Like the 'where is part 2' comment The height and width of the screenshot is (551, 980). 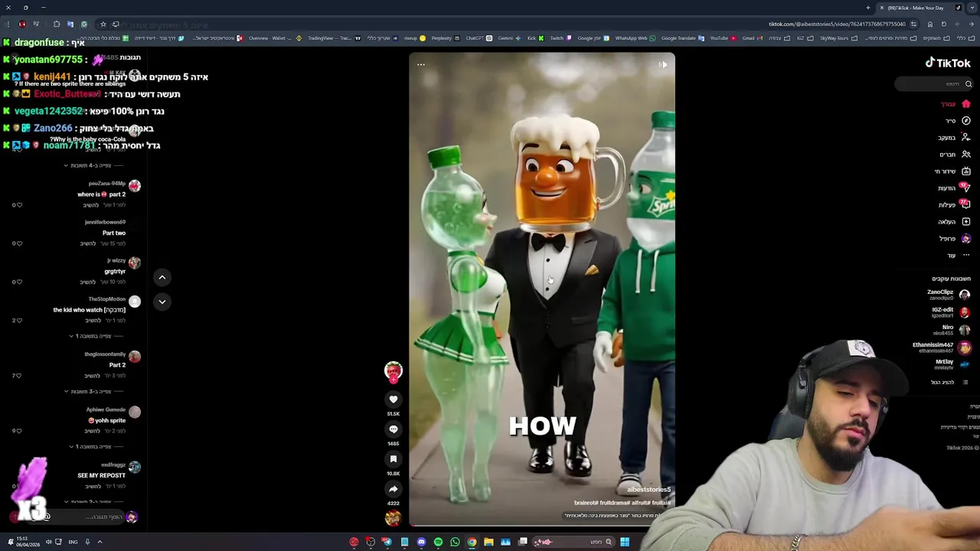[x=18, y=205]
